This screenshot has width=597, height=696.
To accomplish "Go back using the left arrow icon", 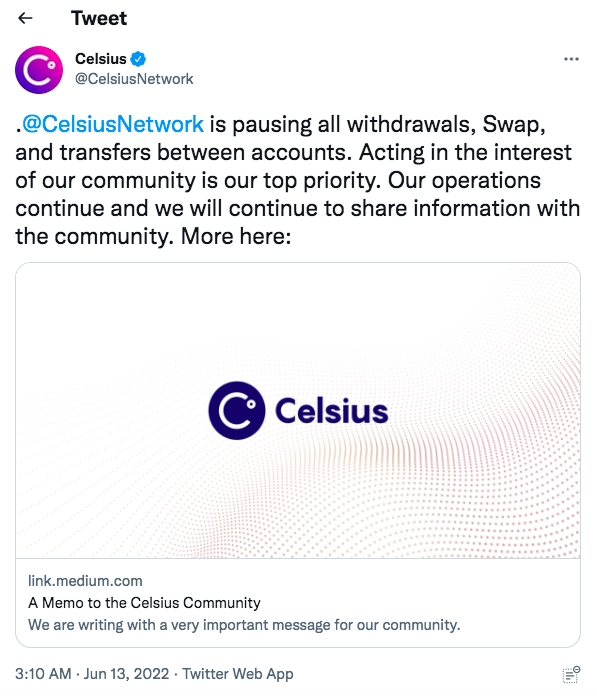I will (25, 18).
